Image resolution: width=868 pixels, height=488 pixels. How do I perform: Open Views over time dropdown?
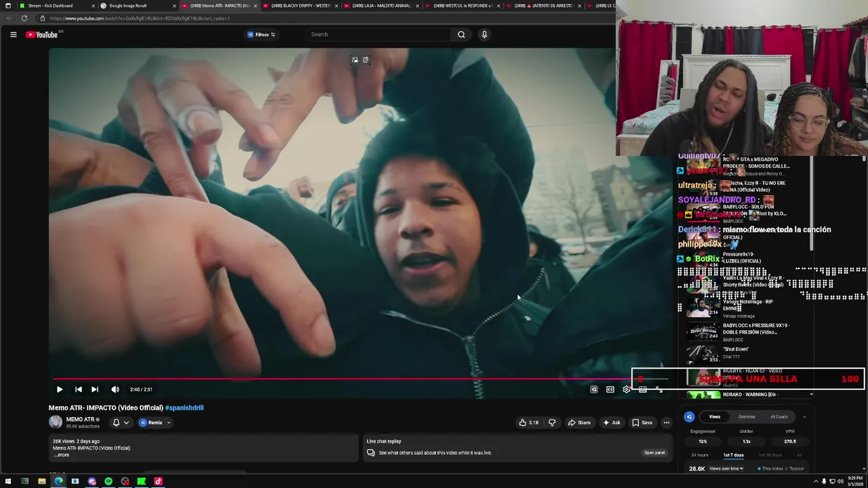[x=726, y=468]
